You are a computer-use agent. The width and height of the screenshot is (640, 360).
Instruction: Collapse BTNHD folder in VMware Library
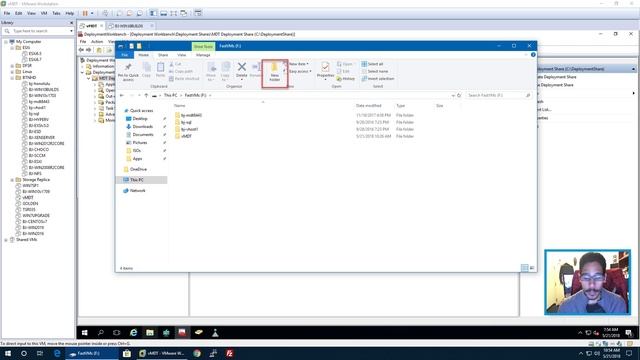pos(12,78)
